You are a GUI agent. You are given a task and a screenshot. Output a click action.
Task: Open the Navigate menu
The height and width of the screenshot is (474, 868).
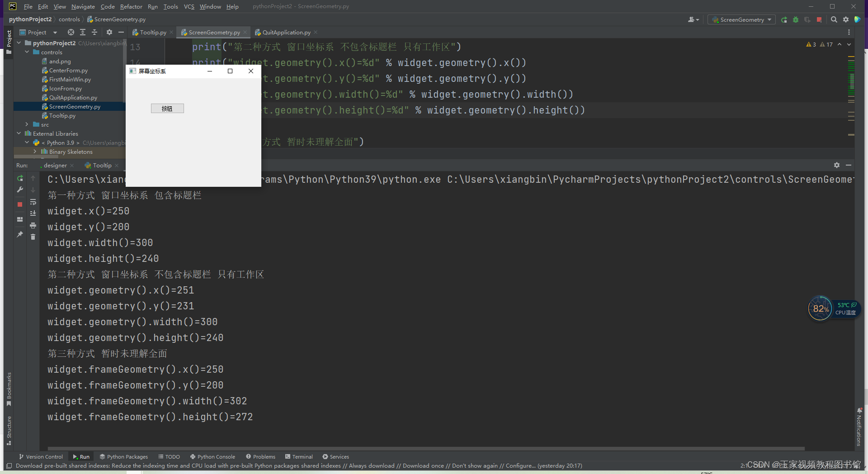[x=83, y=6]
